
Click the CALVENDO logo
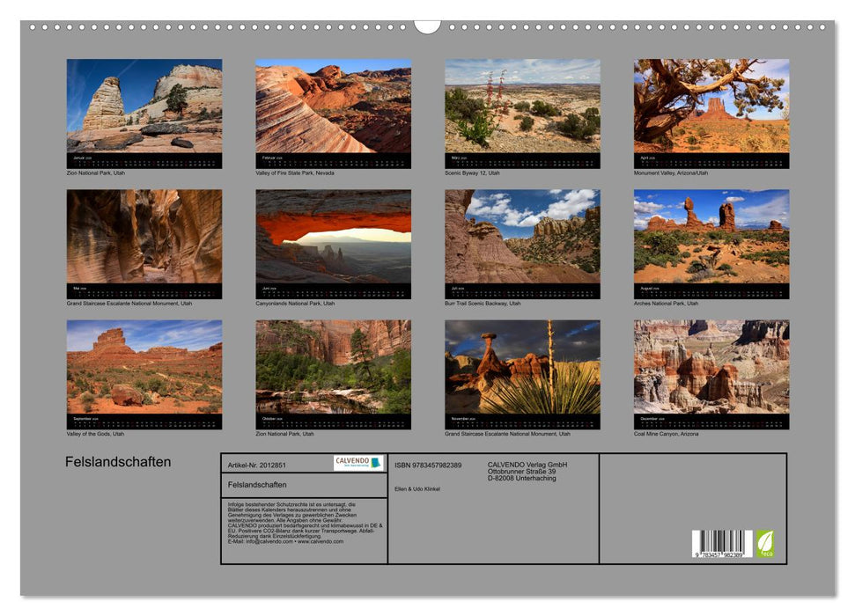(x=358, y=463)
